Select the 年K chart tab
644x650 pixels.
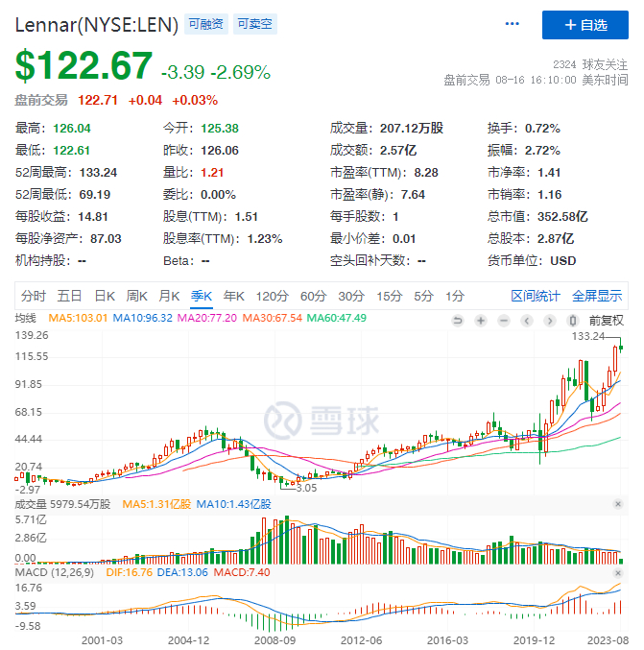(x=234, y=296)
